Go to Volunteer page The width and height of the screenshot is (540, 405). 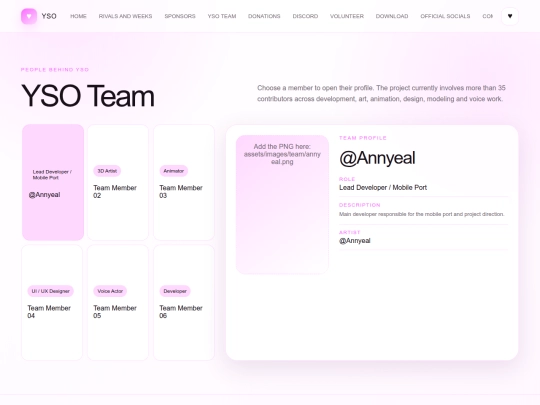pyautogui.click(x=347, y=16)
